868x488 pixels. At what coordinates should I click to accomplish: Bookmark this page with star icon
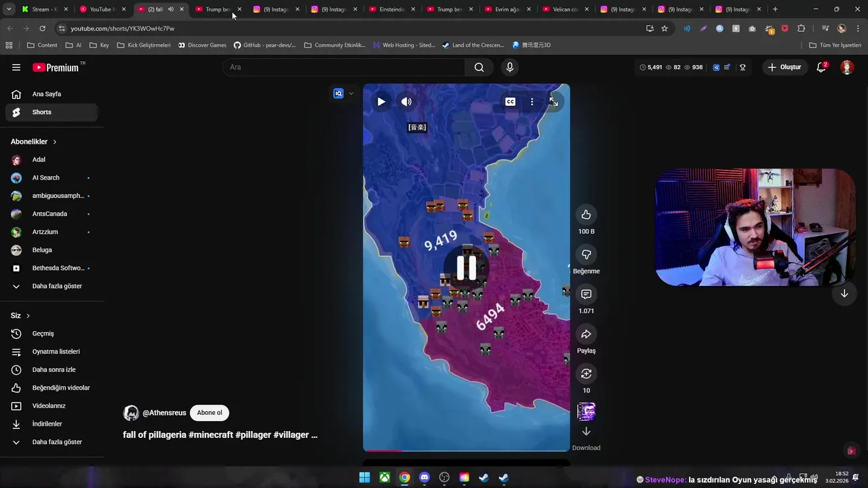665,28
